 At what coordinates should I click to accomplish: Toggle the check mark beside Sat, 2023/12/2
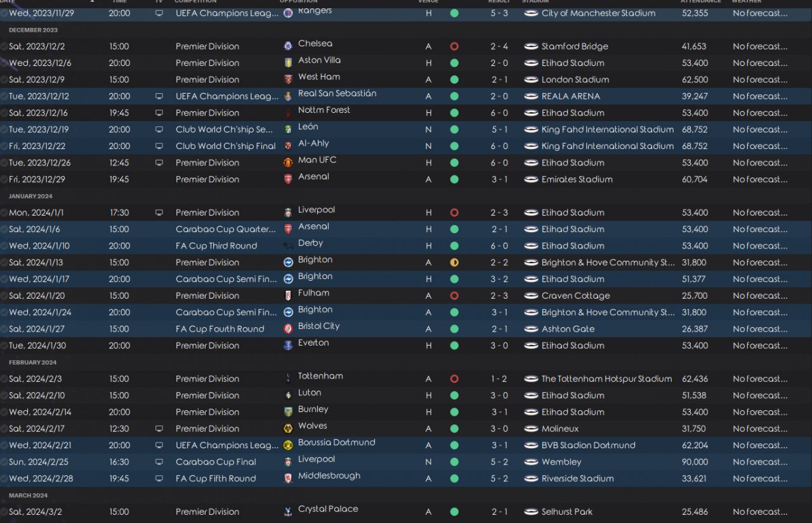pyautogui.click(x=4, y=46)
